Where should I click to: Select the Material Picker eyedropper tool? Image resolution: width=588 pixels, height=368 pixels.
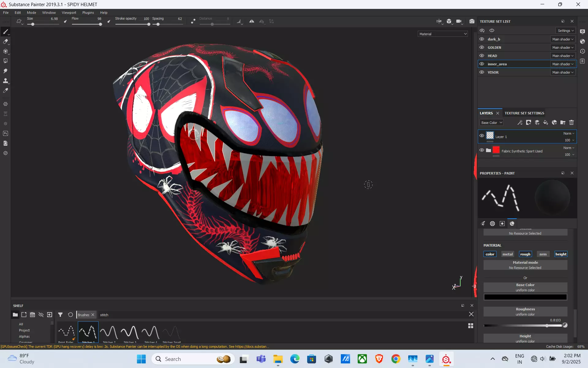coord(6,90)
